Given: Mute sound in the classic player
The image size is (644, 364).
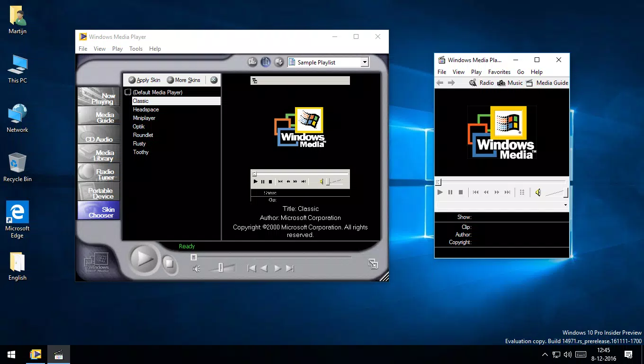Looking at the screenshot, I should [x=538, y=192].
